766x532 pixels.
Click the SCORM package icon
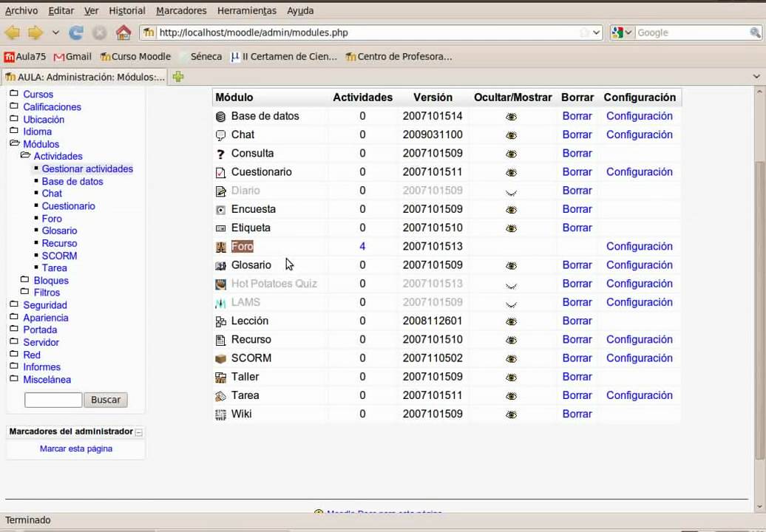(x=221, y=359)
